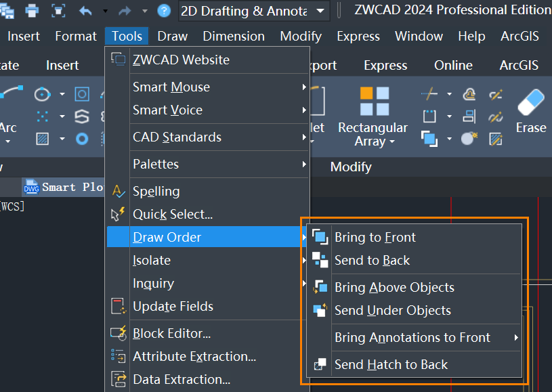
Task: Select the Erase tool
Action: [x=531, y=110]
